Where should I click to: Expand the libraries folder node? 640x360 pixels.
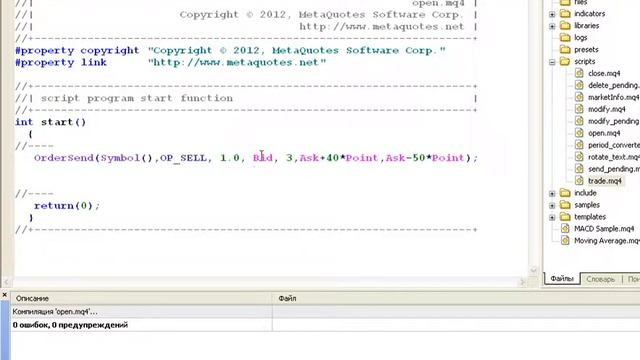(x=552, y=26)
